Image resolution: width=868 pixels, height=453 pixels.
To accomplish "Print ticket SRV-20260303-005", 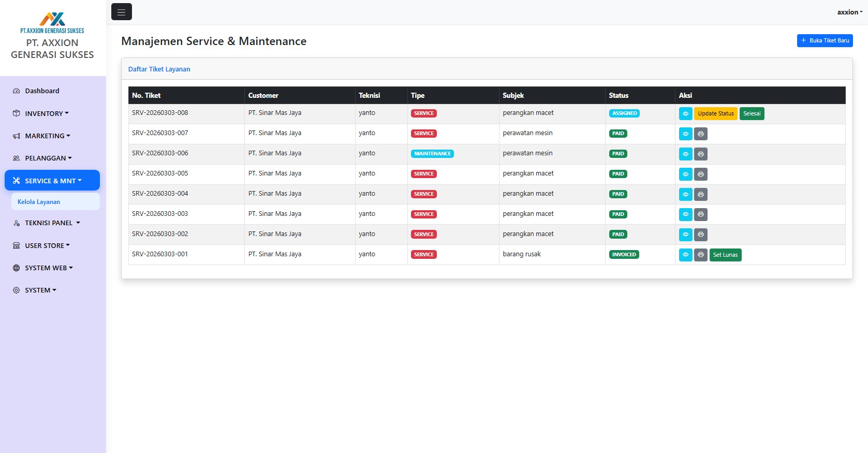I will tap(701, 174).
